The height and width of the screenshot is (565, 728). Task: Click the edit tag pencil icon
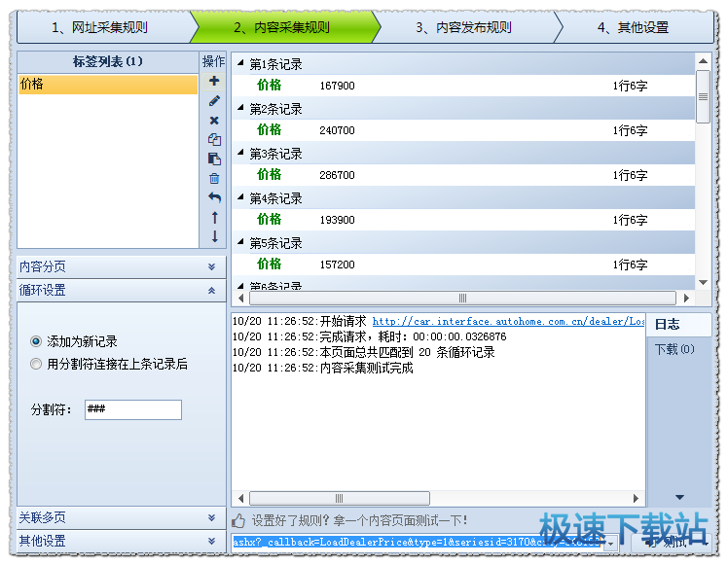point(214,101)
